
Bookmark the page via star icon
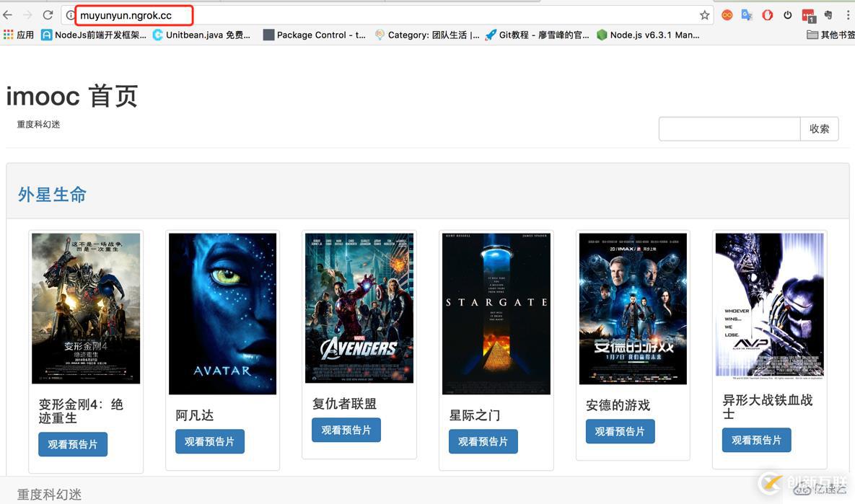point(703,14)
